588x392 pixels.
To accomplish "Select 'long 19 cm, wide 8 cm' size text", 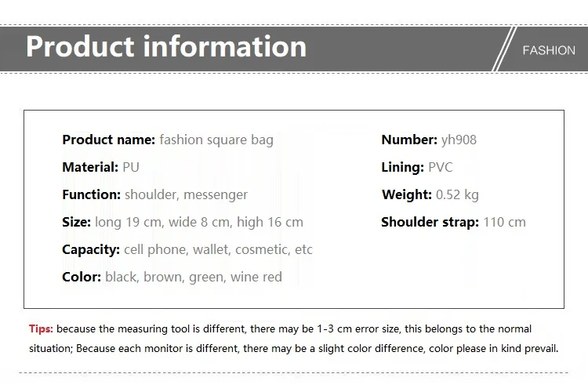I will (162, 222).
